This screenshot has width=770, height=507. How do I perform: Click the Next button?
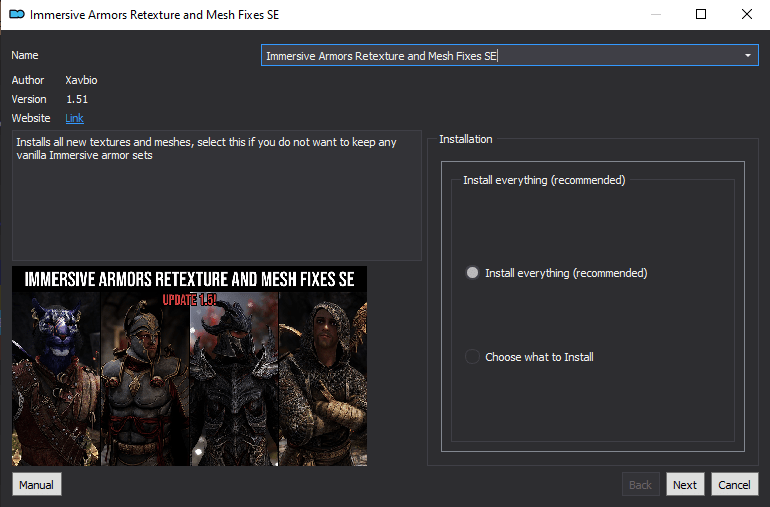pos(685,484)
